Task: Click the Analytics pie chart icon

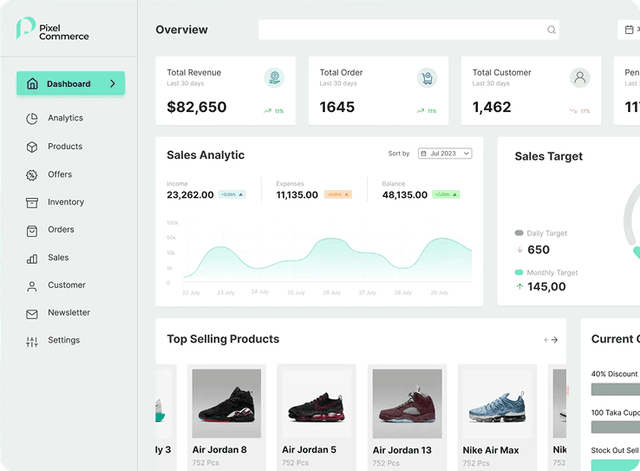Action: point(32,118)
